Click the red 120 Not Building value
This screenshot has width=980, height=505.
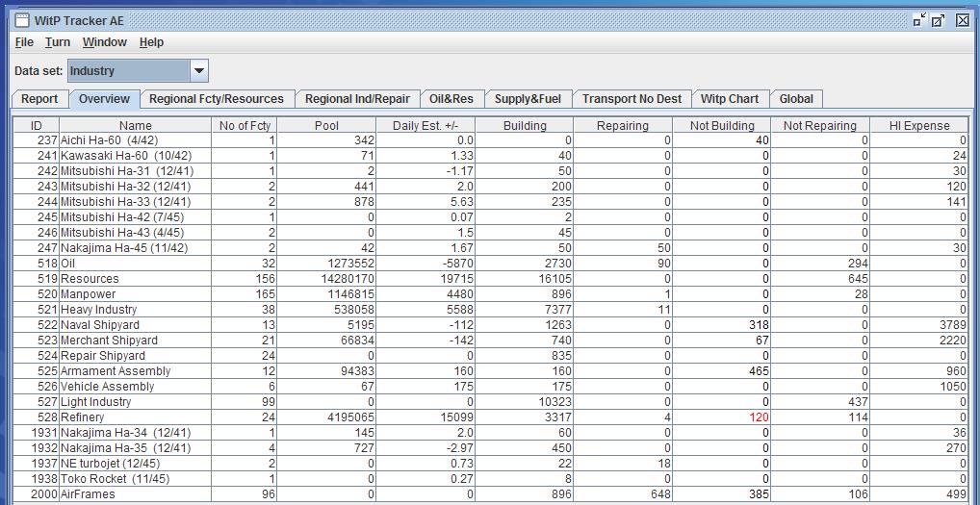(x=759, y=417)
